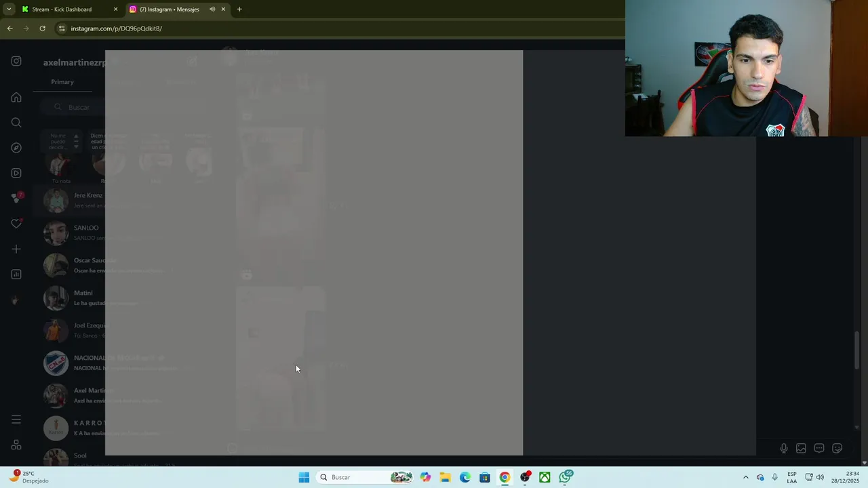The width and height of the screenshot is (868, 488).
Task: Click the taskbar microphone icon
Action: (774, 477)
